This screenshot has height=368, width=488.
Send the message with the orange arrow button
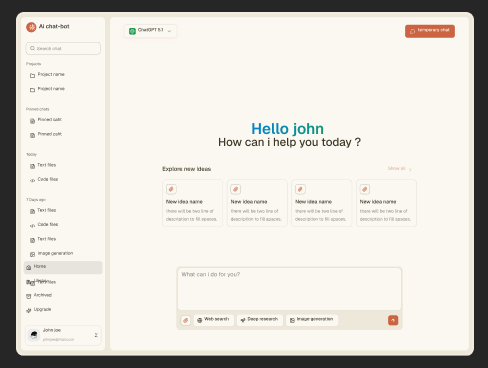pyautogui.click(x=393, y=320)
